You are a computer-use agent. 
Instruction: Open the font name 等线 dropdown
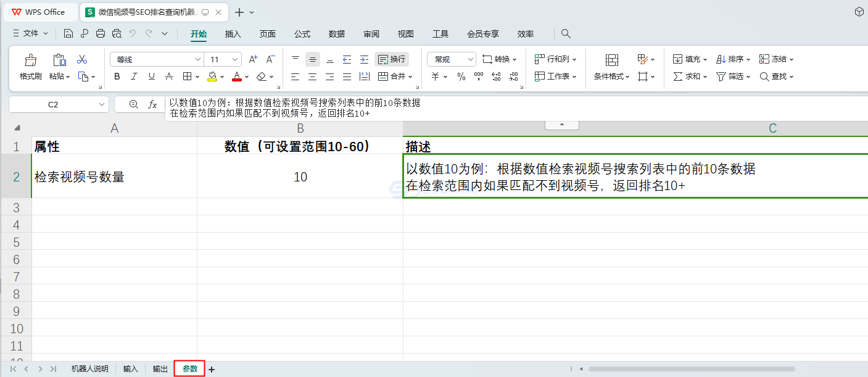click(197, 59)
